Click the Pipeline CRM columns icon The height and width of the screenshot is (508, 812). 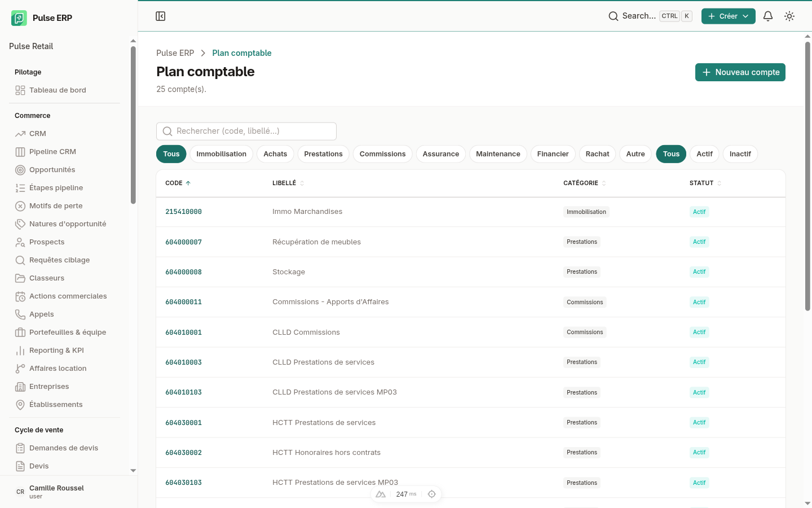20,152
